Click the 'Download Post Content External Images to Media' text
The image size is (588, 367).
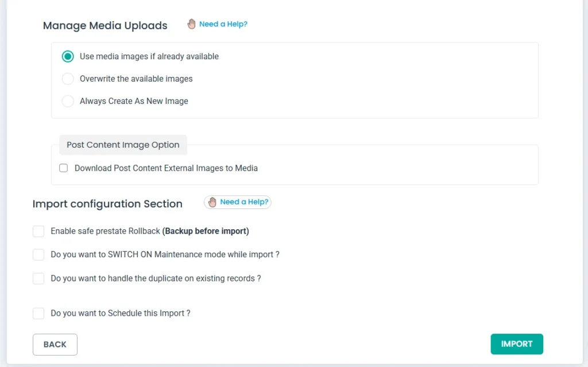pyautogui.click(x=166, y=168)
